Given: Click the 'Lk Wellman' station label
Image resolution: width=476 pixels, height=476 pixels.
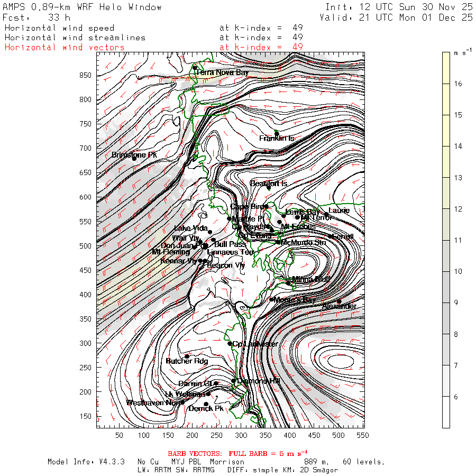Looking at the screenshot, I should click(185, 394).
